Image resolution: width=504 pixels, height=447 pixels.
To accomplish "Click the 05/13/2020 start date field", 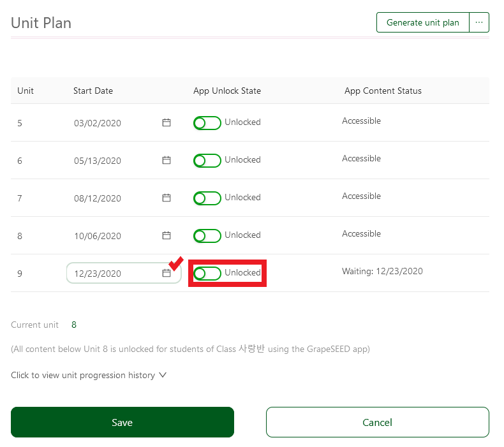I will pos(124,160).
